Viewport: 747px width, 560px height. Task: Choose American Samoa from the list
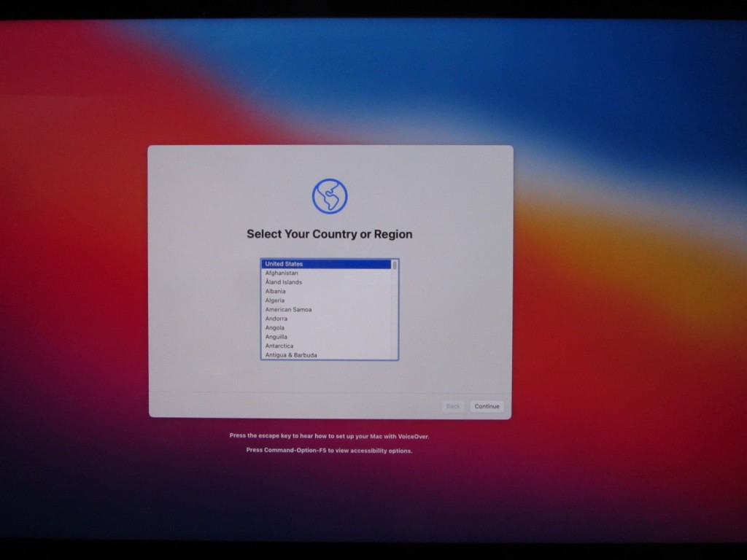326,309
